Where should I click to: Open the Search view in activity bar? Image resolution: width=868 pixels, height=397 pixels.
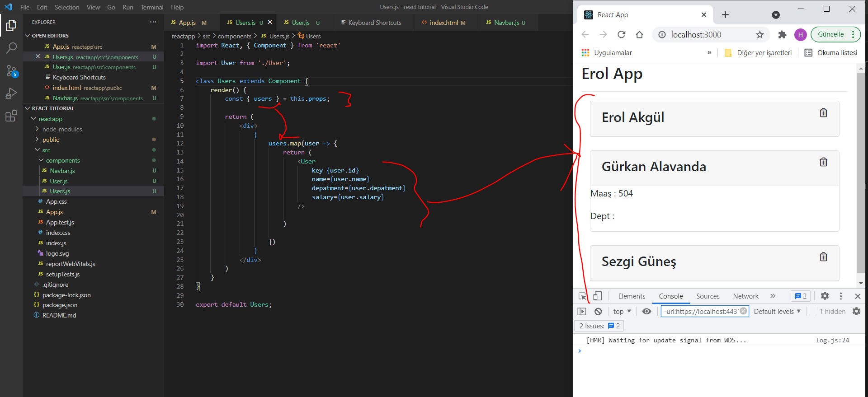tap(11, 48)
